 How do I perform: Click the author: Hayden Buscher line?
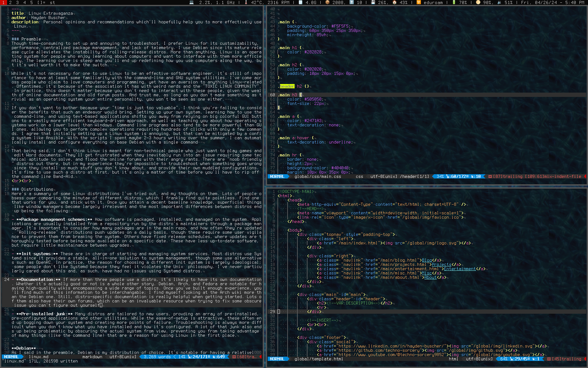[x=39, y=17]
